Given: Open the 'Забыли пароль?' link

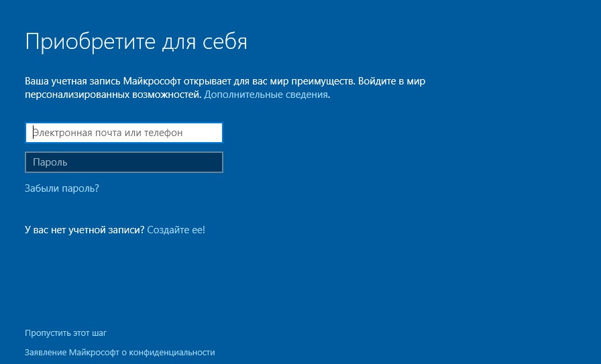Looking at the screenshot, I should (x=62, y=188).
